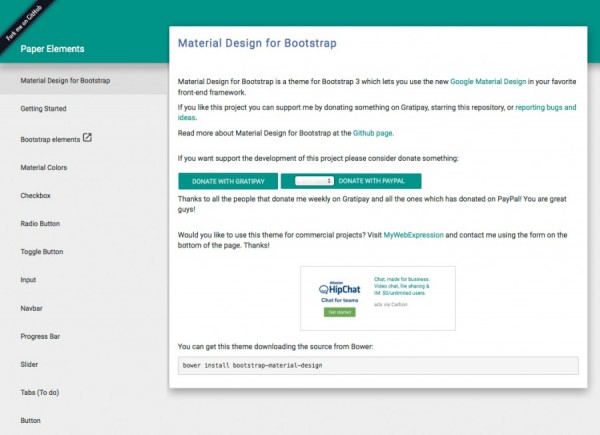Click the Paper Elements header title

(52, 49)
